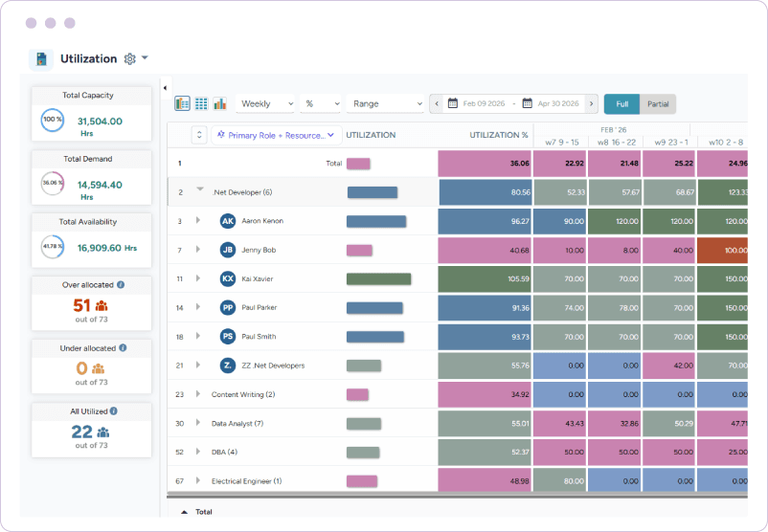Image resolution: width=768 pixels, height=532 pixels.
Task: Switch to grid-with-bars view icon
Action: click(x=182, y=103)
